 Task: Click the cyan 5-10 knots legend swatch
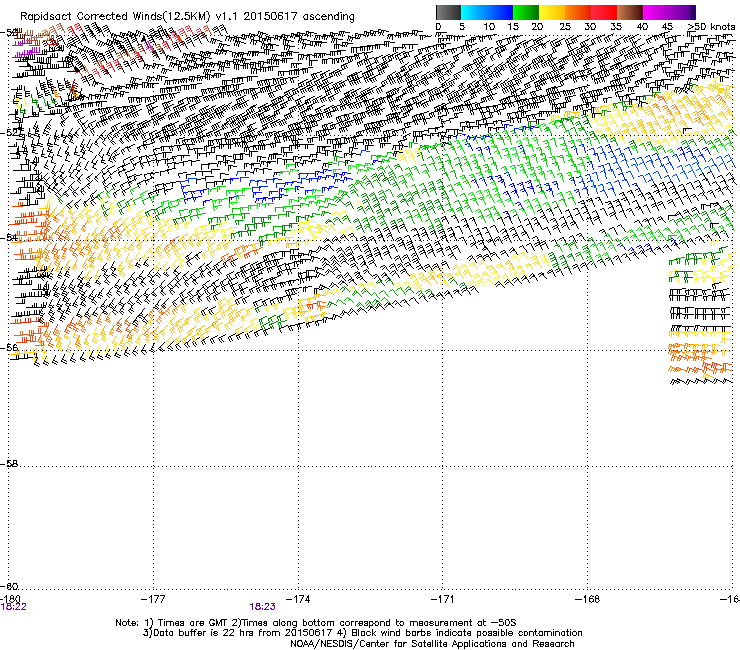[x=474, y=12]
